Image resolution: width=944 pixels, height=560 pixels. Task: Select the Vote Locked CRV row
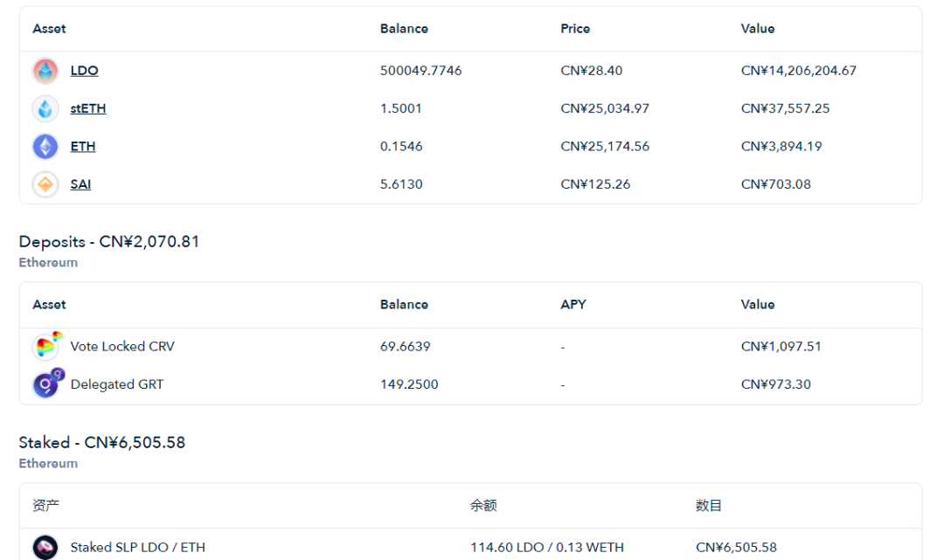point(122,347)
